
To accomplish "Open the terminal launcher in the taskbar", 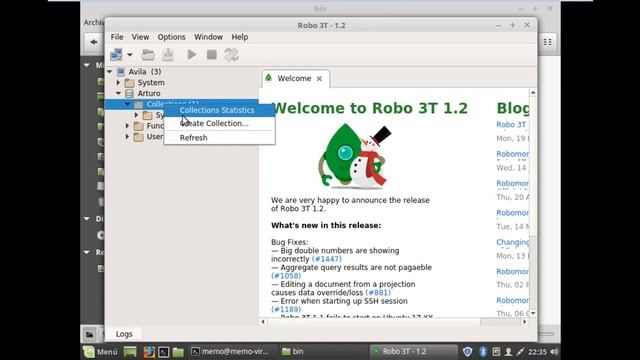I will tap(164, 351).
